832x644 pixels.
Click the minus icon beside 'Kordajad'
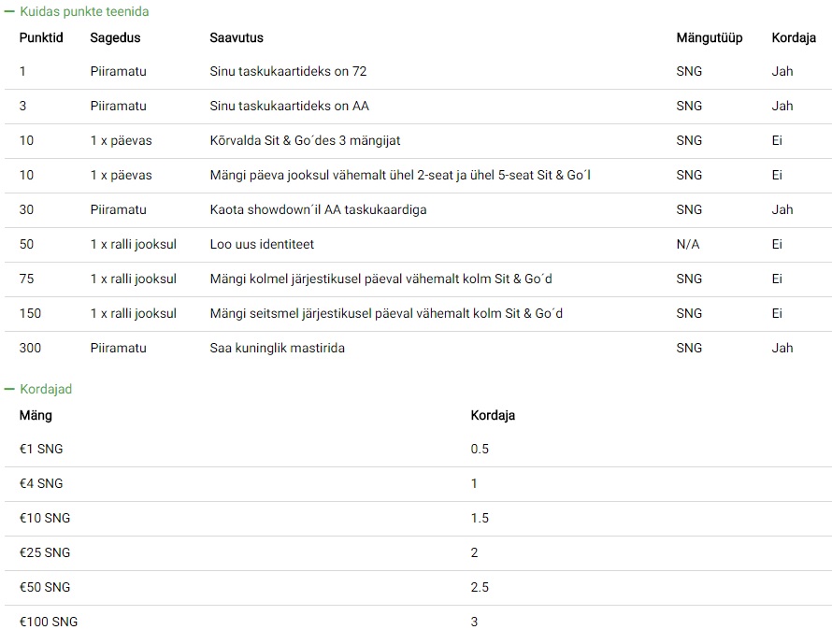(x=9, y=389)
